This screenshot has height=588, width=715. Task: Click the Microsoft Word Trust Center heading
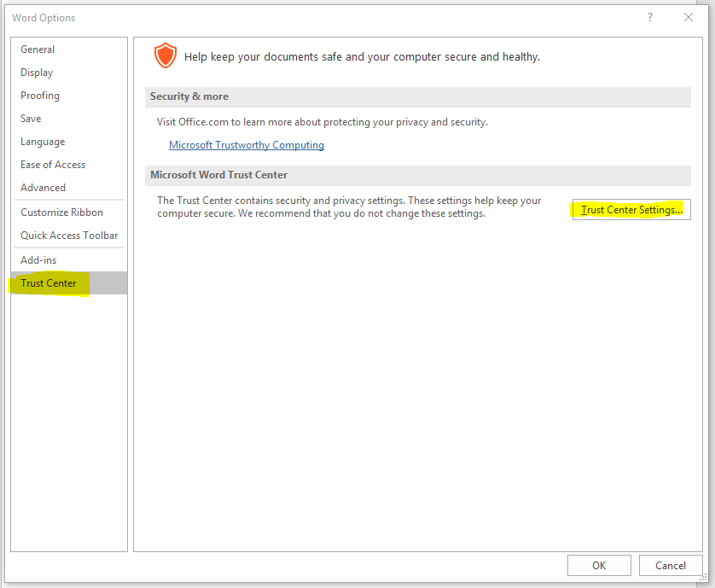(x=219, y=175)
